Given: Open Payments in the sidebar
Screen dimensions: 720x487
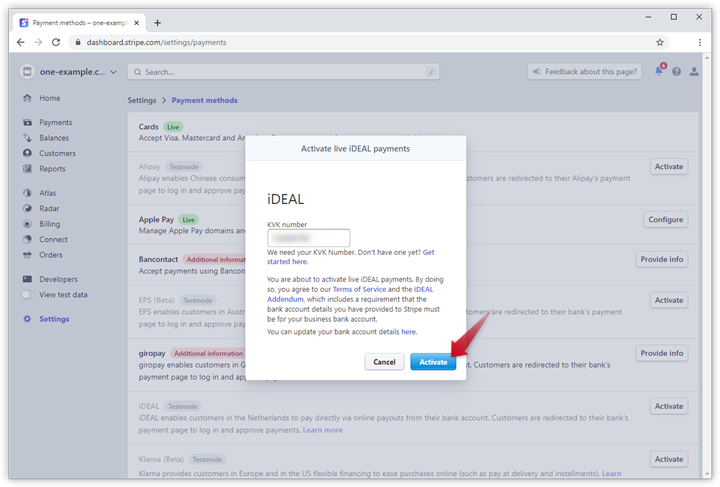Looking at the screenshot, I should tap(55, 122).
